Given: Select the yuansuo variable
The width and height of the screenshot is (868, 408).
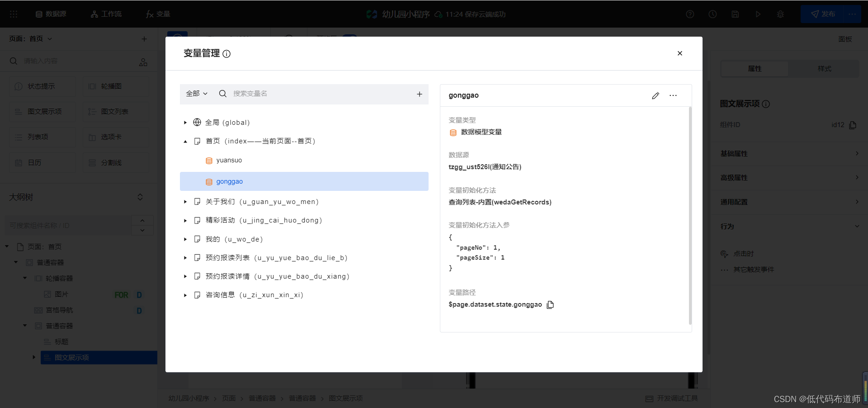Looking at the screenshot, I should pos(229,160).
